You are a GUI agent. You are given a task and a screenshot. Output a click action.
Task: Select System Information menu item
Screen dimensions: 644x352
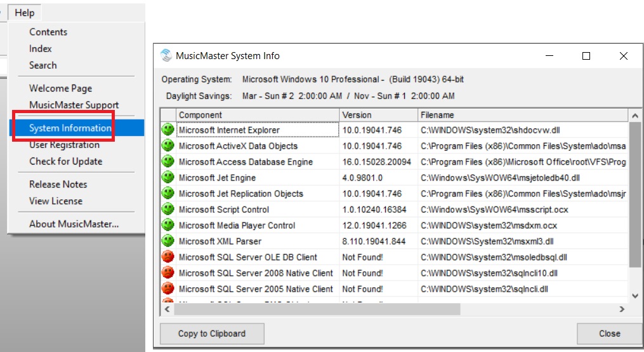point(76,128)
